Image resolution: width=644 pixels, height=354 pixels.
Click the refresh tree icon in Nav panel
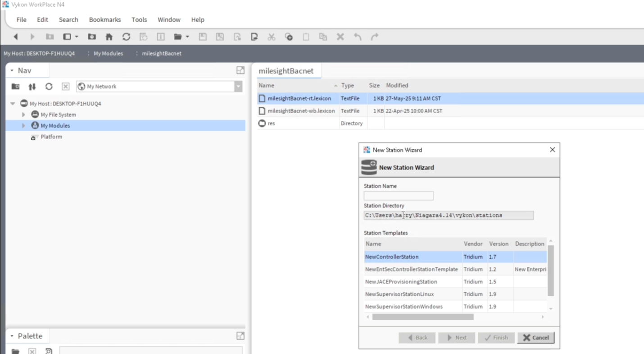49,87
